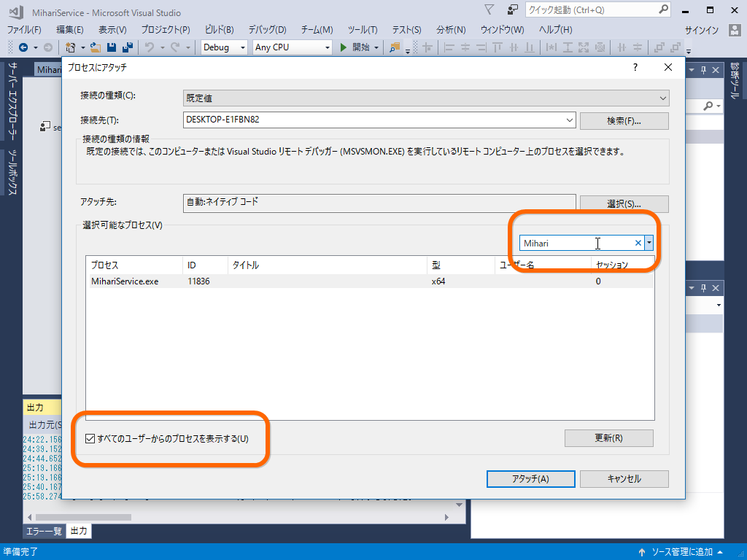Click the Bring to Front icon
Viewport: 747px width, 560px height.
coord(659,47)
